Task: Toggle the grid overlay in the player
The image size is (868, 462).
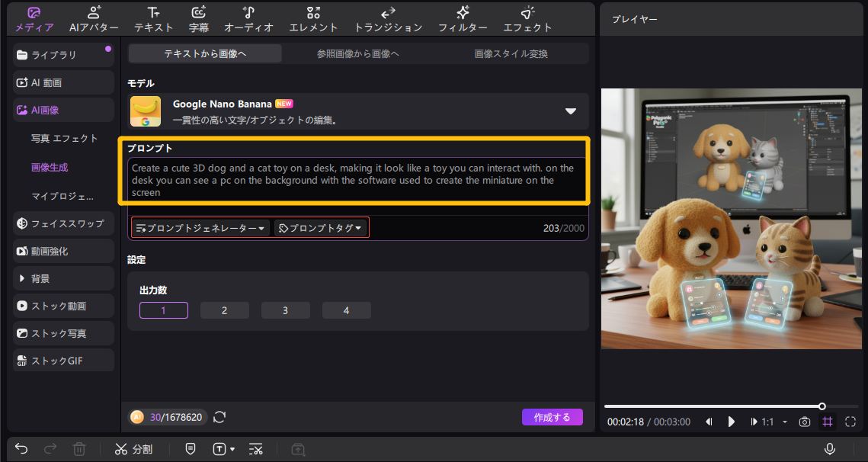Action: 828,422
